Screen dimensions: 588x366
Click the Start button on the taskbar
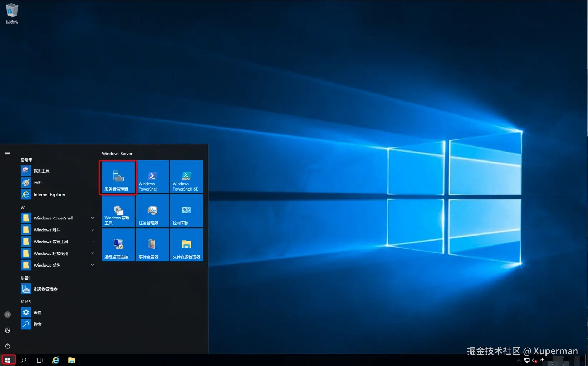tap(8, 360)
